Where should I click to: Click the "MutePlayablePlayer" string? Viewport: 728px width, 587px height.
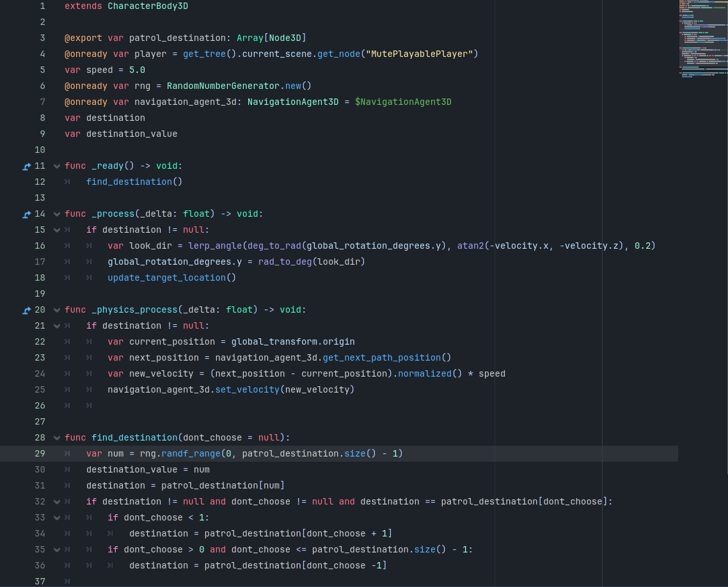tap(419, 54)
